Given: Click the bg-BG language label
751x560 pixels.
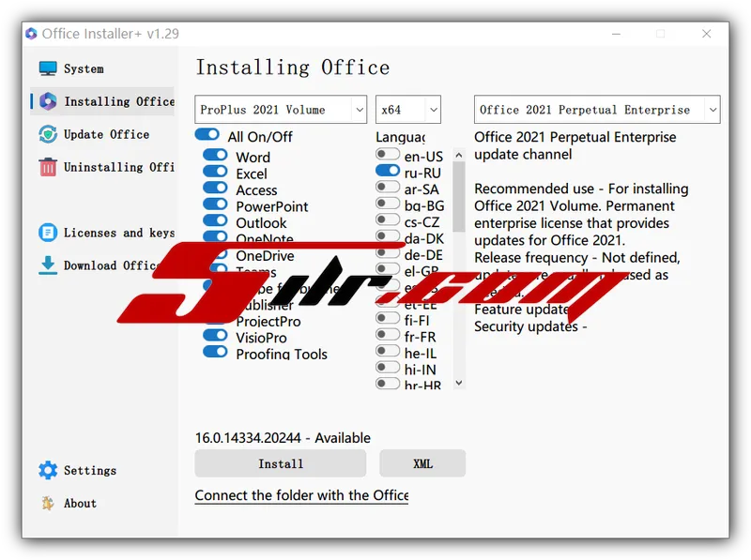Looking at the screenshot, I should point(424,205).
